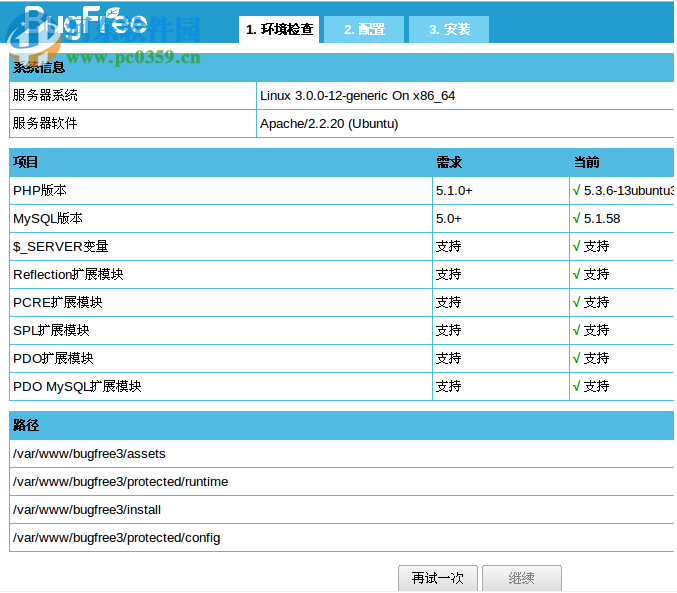Switch to the 3. 安装 tab
The width and height of the screenshot is (677, 593).
(449, 29)
